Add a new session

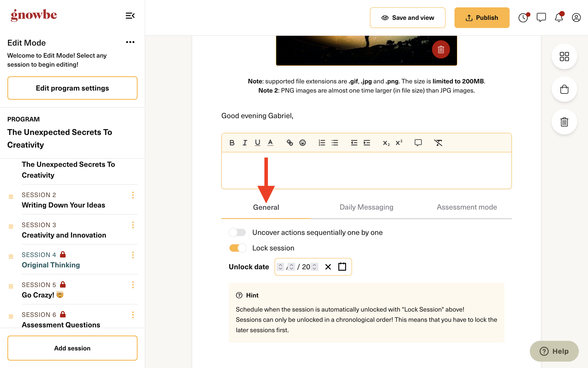(x=72, y=348)
